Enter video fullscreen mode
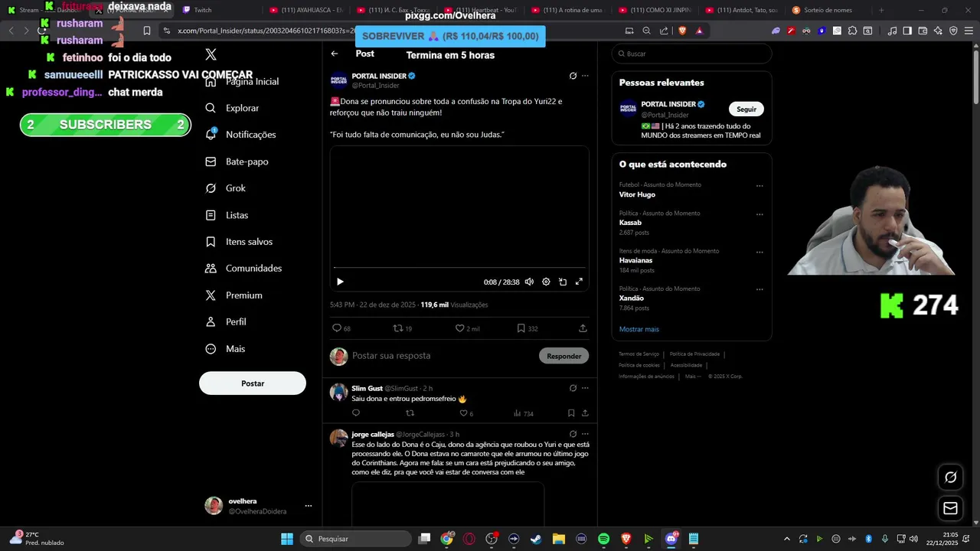980x551 pixels. (579, 282)
